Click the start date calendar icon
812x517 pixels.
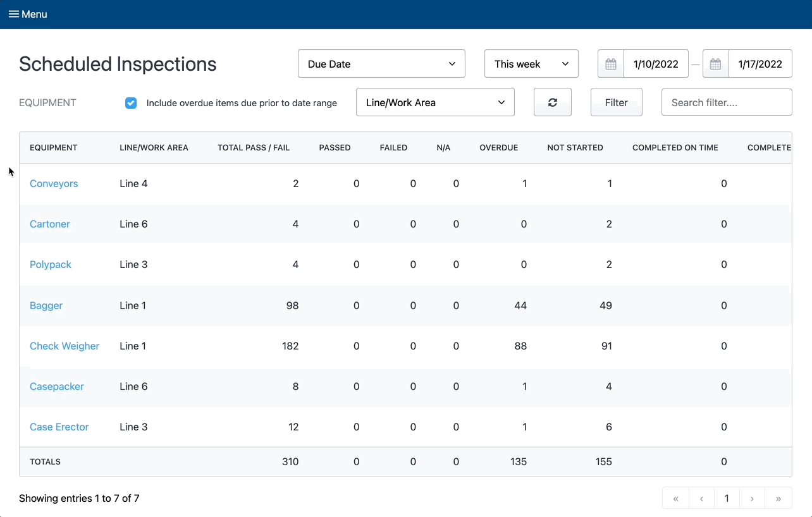point(611,64)
